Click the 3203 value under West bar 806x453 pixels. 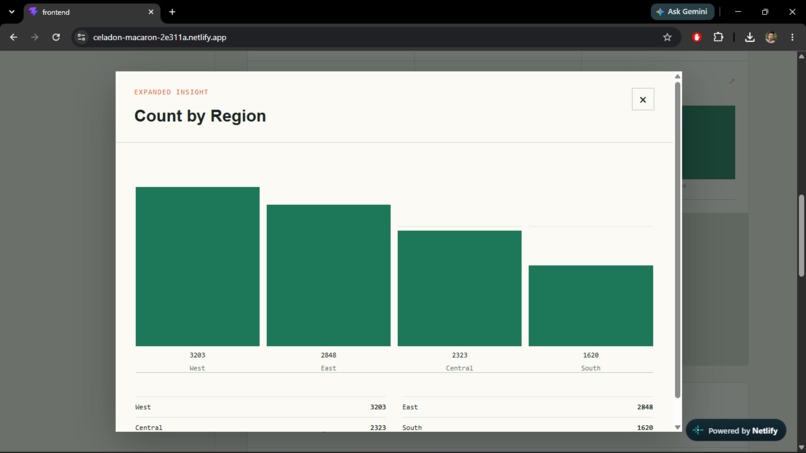pyautogui.click(x=197, y=355)
